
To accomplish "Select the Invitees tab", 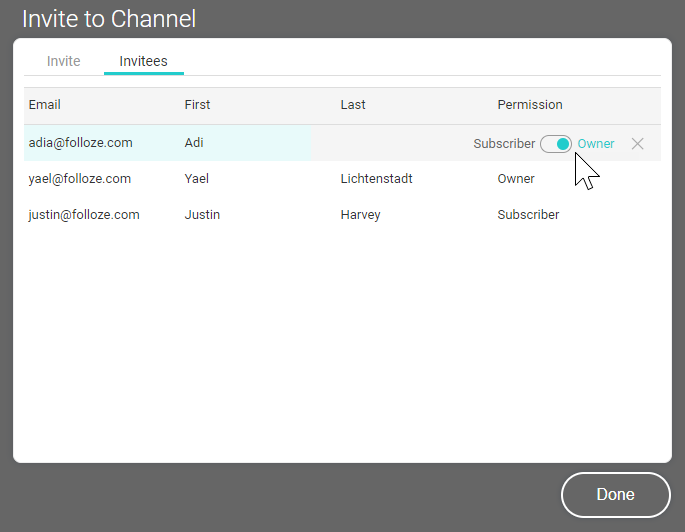I will pos(143,61).
